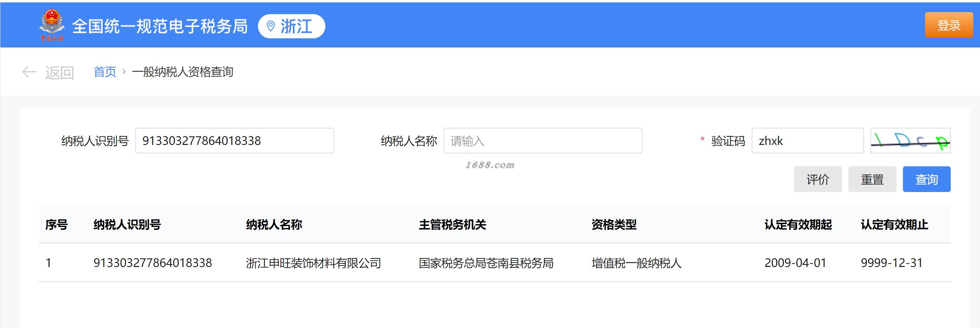Viewport: 980px width, 328px height.
Task: Click the location pin icon beside 浙江
Action: coord(270,26)
